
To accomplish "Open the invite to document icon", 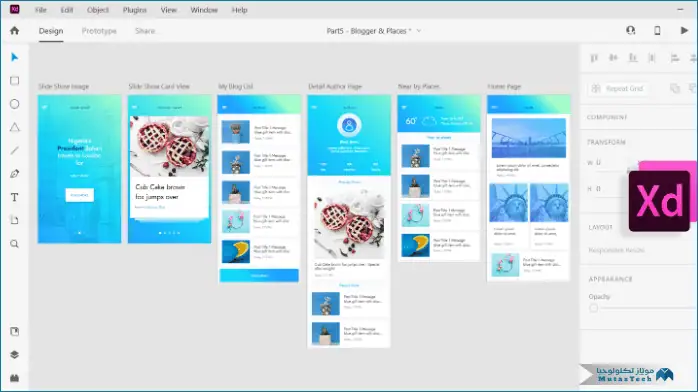I will click(630, 30).
